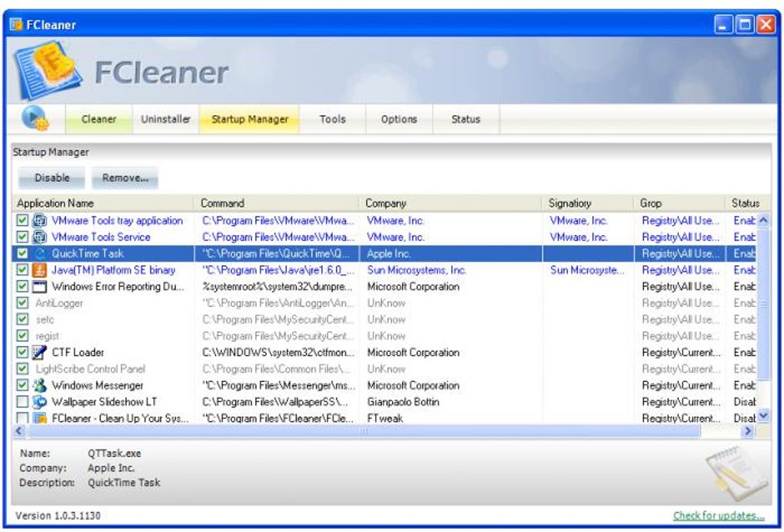Enable the Wallpaper Slideshow LT checkbox
Viewport: 784px width, 532px height.
(x=22, y=402)
